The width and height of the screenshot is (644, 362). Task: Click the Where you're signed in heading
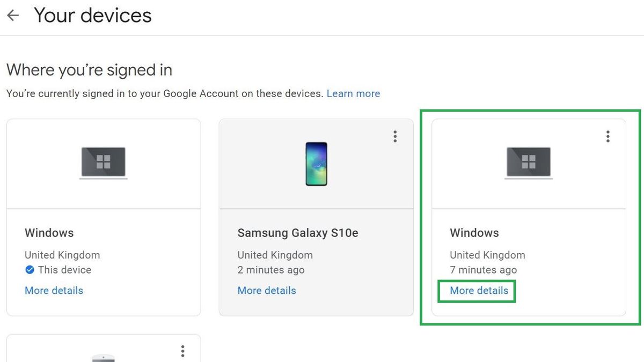[89, 70]
